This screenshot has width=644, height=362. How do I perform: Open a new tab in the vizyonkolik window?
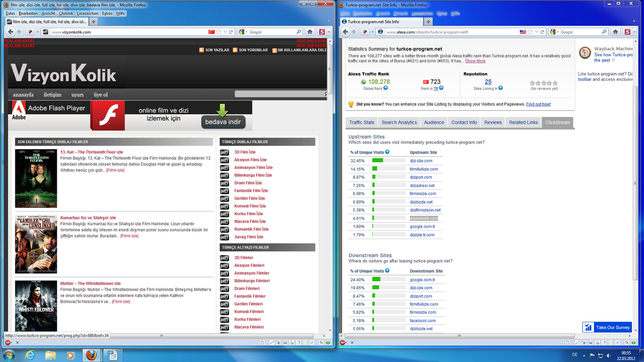[x=93, y=22]
